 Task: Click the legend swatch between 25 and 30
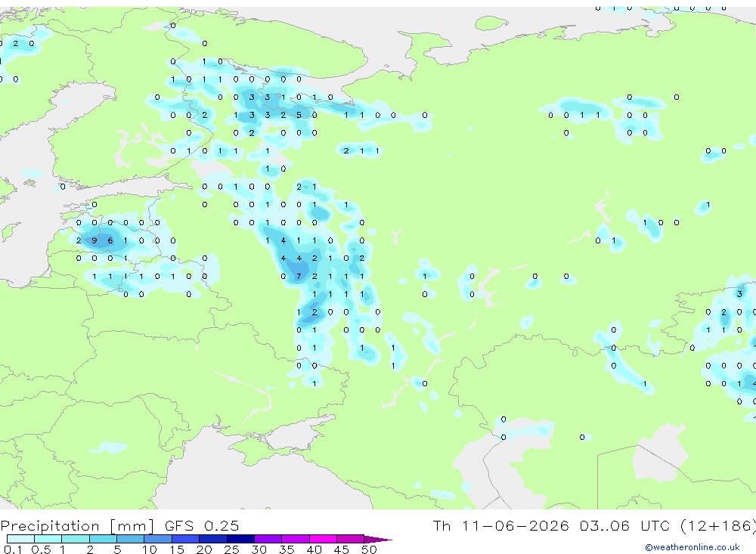(x=240, y=539)
